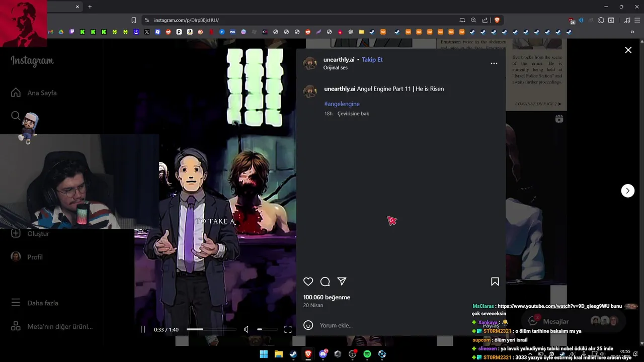The height and width of the screenshot is (362, 644).
Task: Close the current browser tab
Action: (x=77, y=7)
